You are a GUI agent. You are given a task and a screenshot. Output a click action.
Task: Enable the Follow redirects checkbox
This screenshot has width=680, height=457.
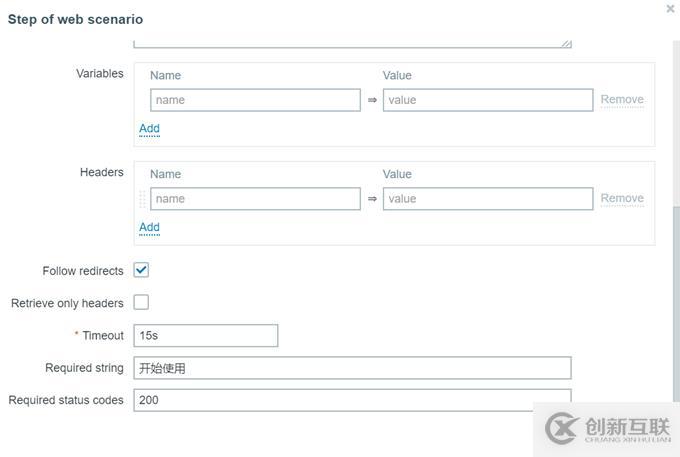click(141, 271)
